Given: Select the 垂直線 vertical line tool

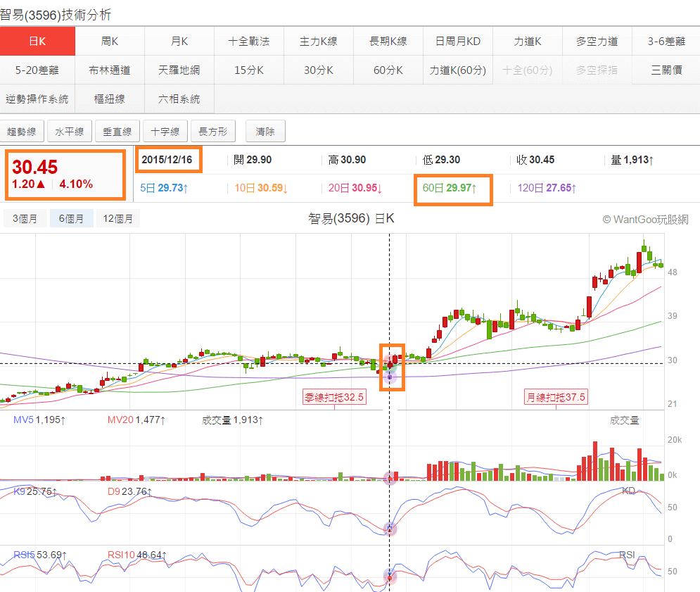Looking at the screenshot, I should pyautogui.click(x=117, y=131).
